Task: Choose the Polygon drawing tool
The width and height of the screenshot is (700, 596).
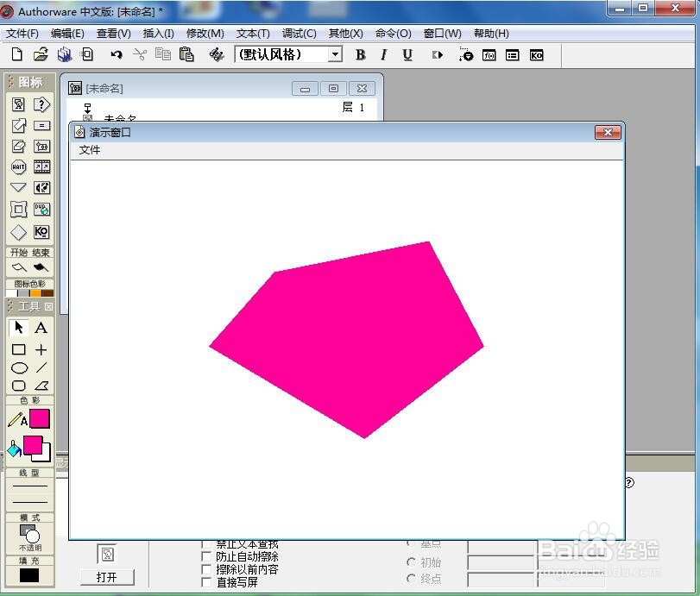Action: 41,386
